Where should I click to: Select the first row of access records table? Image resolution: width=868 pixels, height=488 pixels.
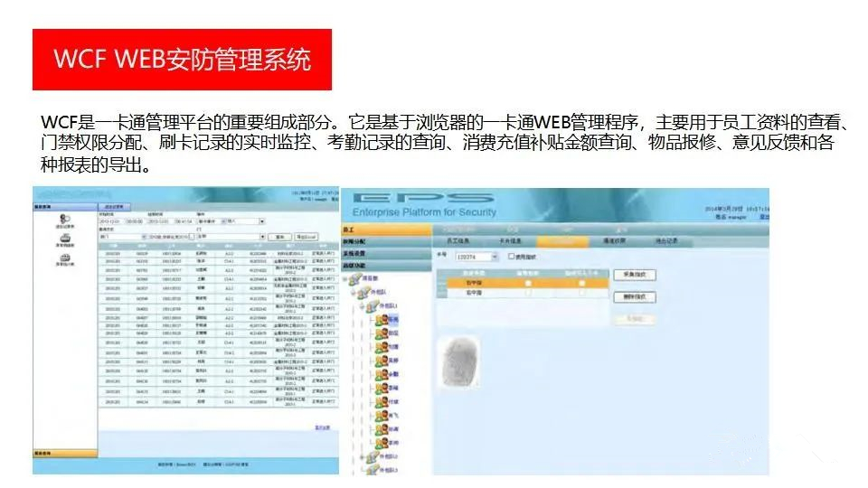[x=219, y=254]
